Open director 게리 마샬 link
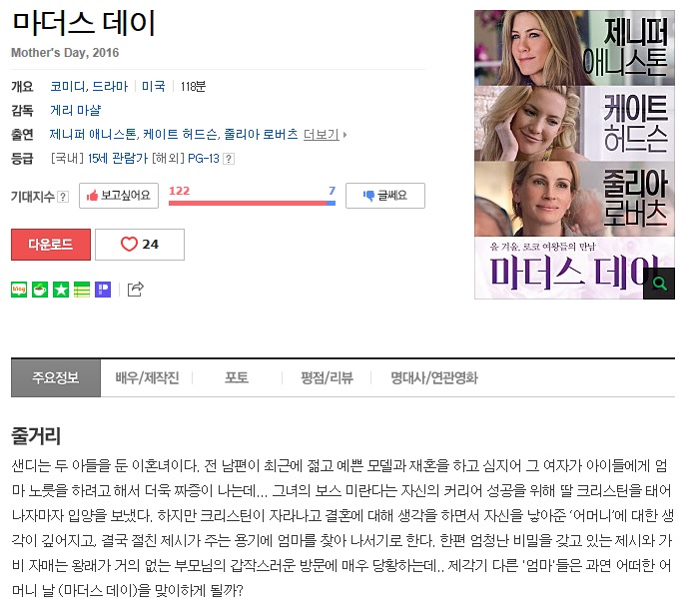Image resolution: width=686 pixels, height=616 pixels. (75, 110)
